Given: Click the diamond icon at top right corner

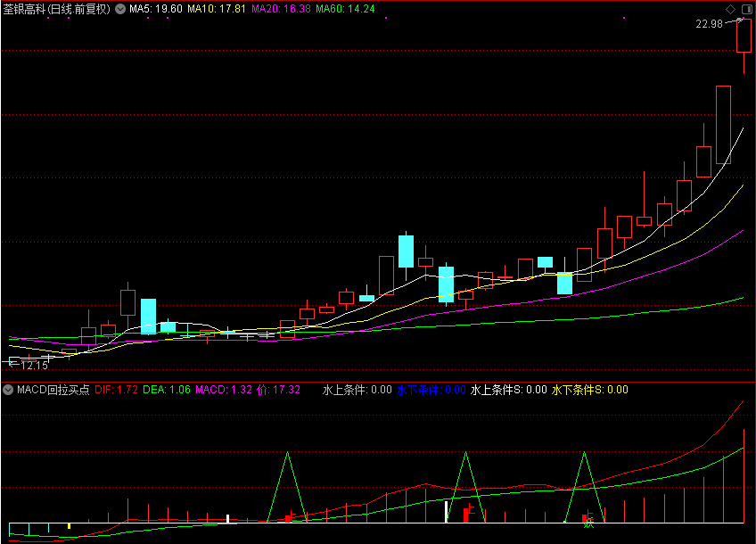Looking at the screenshot, I should 731,9.
